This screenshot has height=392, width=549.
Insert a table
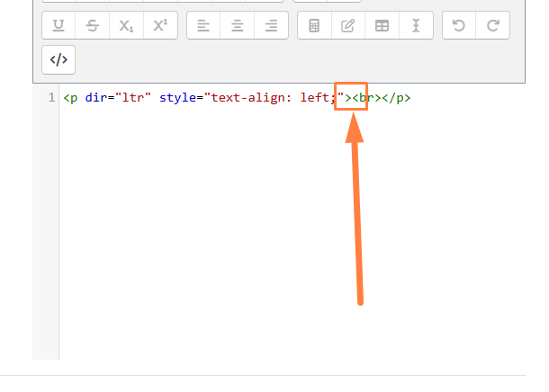382,26
